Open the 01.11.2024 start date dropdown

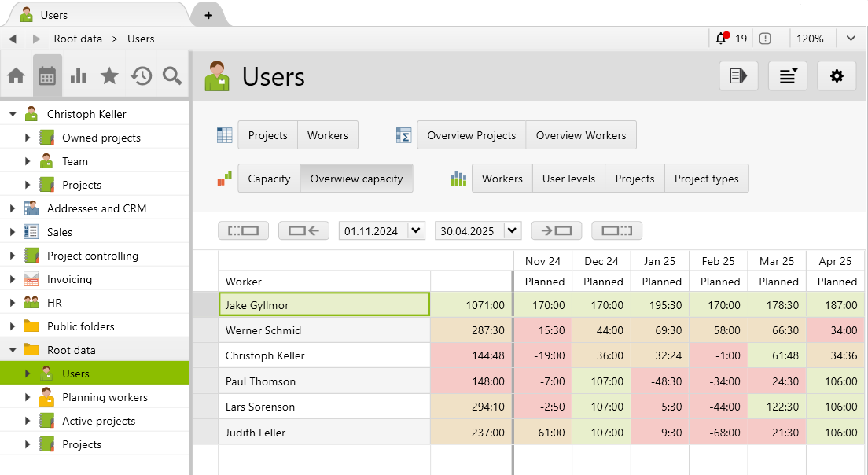[417, 230]
